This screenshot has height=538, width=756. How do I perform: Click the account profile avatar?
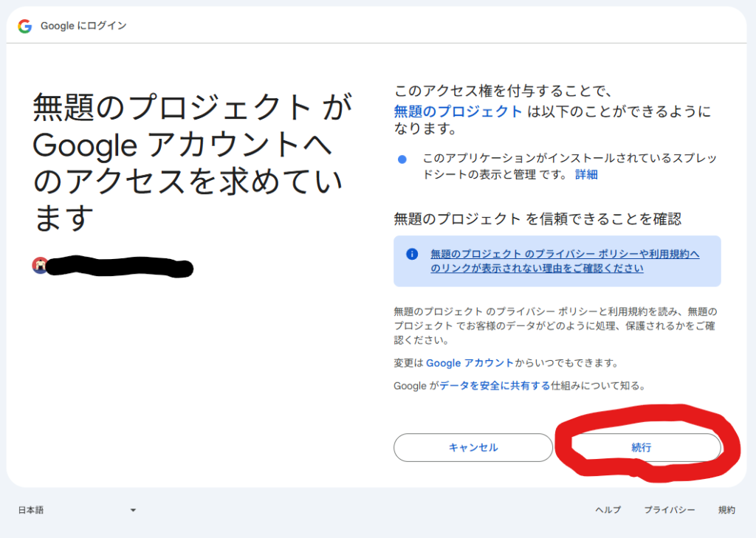click(x=40, y=265)
